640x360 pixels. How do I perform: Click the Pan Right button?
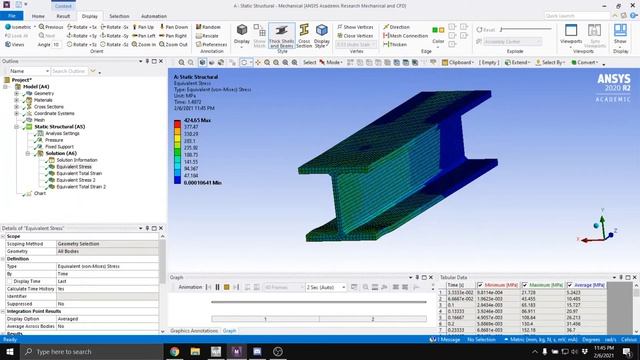tap(173, 36)
